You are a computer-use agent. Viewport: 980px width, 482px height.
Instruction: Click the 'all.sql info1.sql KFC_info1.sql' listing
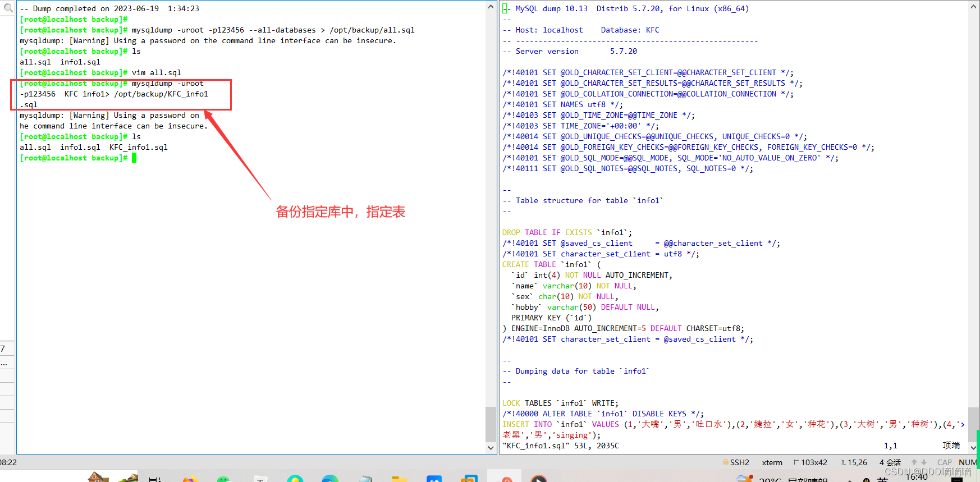(94, 147)
